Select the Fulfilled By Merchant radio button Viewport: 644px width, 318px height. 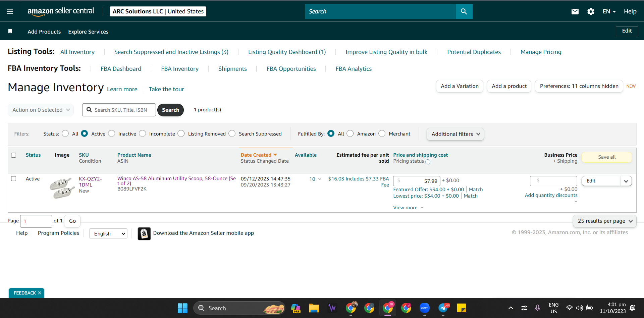pos(382,134)
